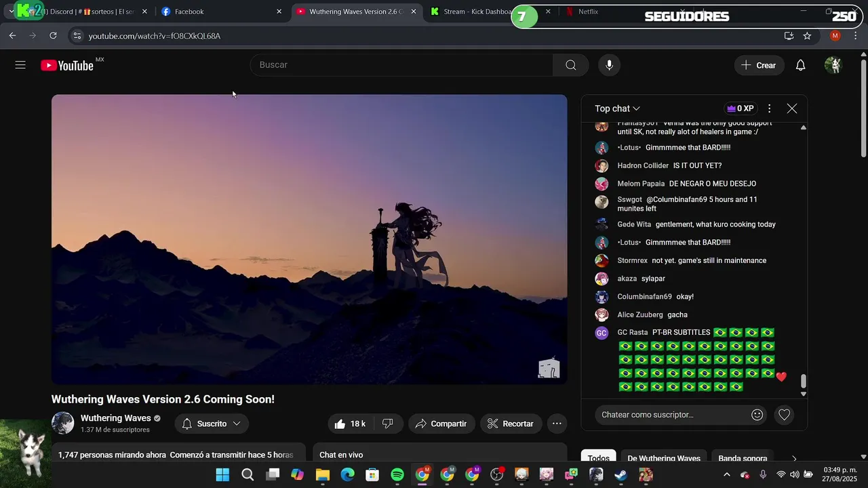Open Microsoft Edge from the taskbar

[347, 475]
